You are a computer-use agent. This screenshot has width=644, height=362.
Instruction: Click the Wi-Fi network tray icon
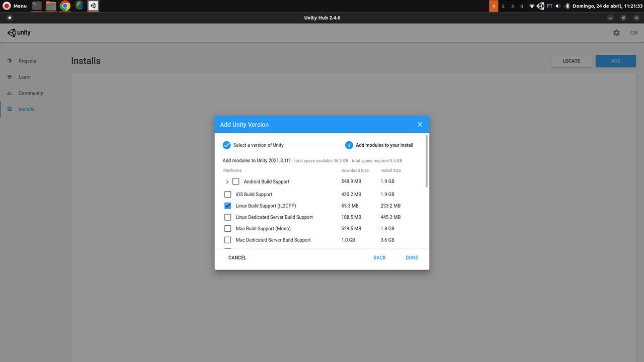coord(532,6)
